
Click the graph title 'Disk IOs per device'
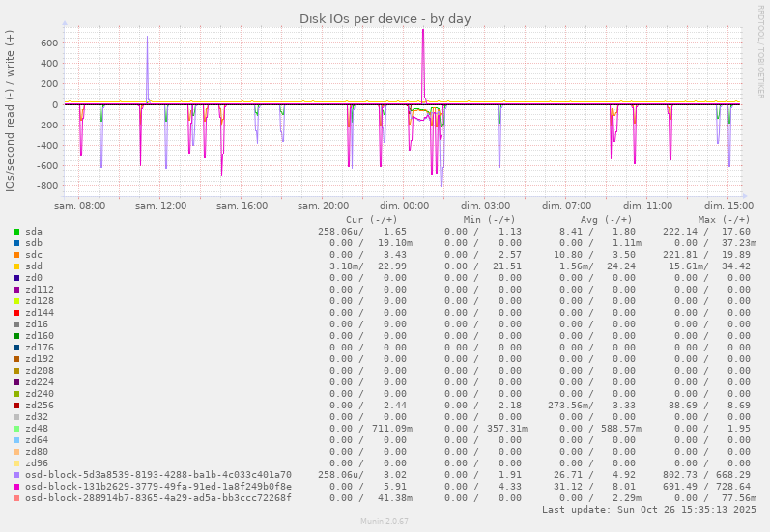point(385,18)
